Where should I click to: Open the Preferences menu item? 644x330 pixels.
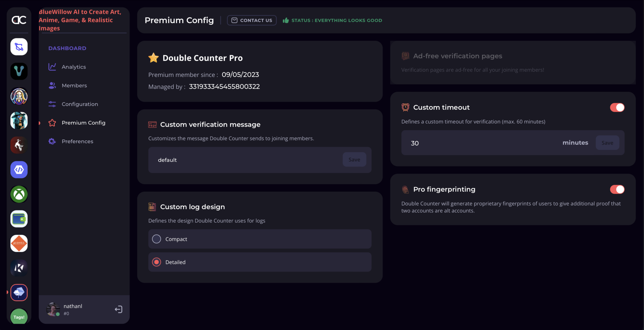[77, 141]
